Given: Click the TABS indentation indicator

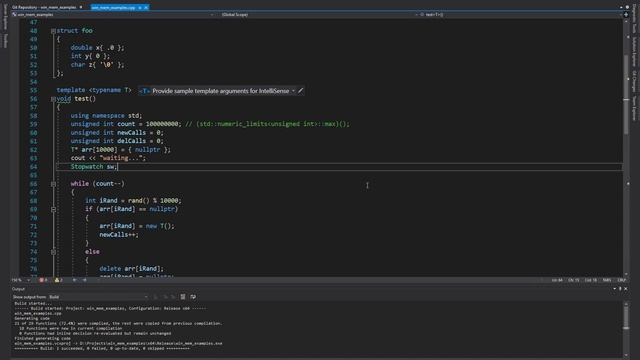Looking at the screenshot, I should (x=607, y=280).
